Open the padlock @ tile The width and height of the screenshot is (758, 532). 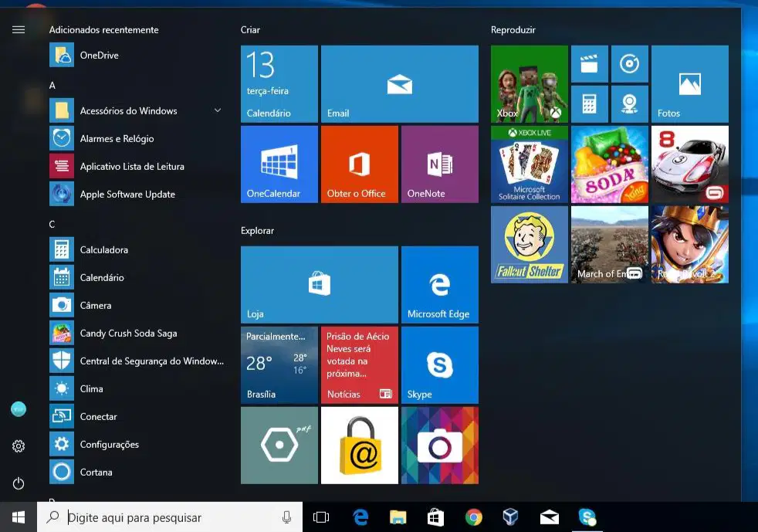tap(360, 446)
